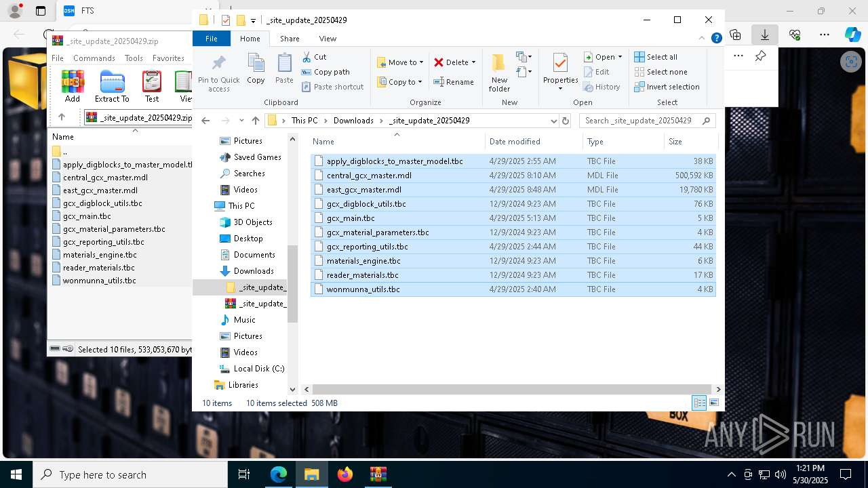Switch to details view layout icon
This screenshot has height=488, width=868.
click(699, 403)
